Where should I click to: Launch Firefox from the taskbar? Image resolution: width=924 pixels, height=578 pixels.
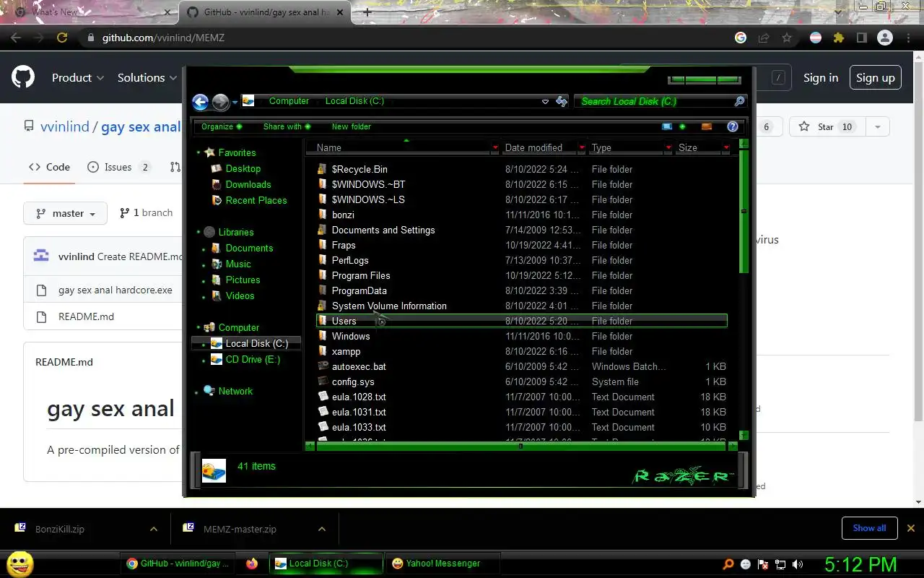(x=251, y=564)
